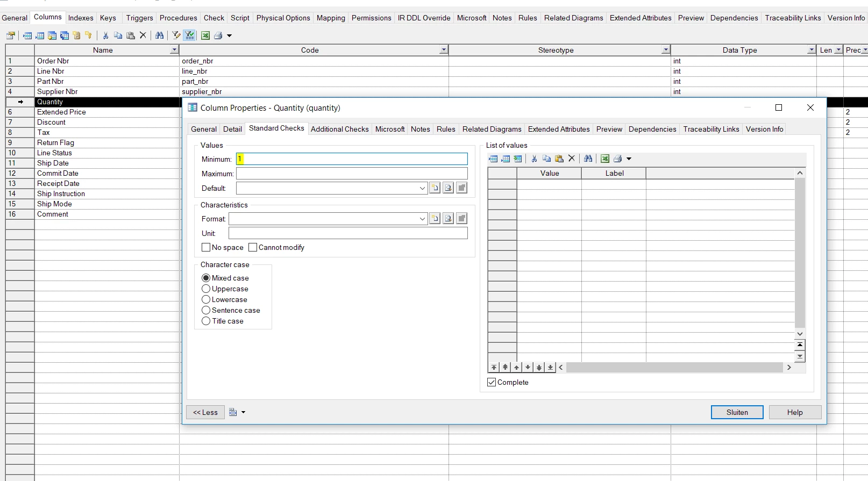Tick the Cannot modify checkbox
The height and width of the screenshot is (481, 868).
(253, 247)
